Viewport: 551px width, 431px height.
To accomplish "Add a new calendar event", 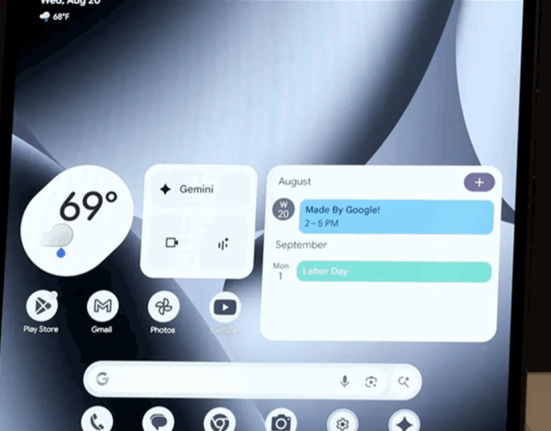I will point(479,182).
